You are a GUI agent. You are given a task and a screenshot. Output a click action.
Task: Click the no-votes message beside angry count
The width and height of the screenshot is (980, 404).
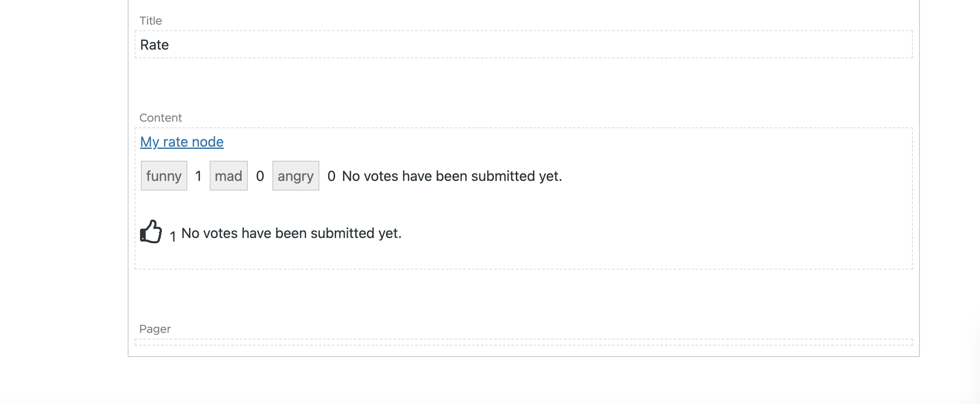(x=452, y=176)
